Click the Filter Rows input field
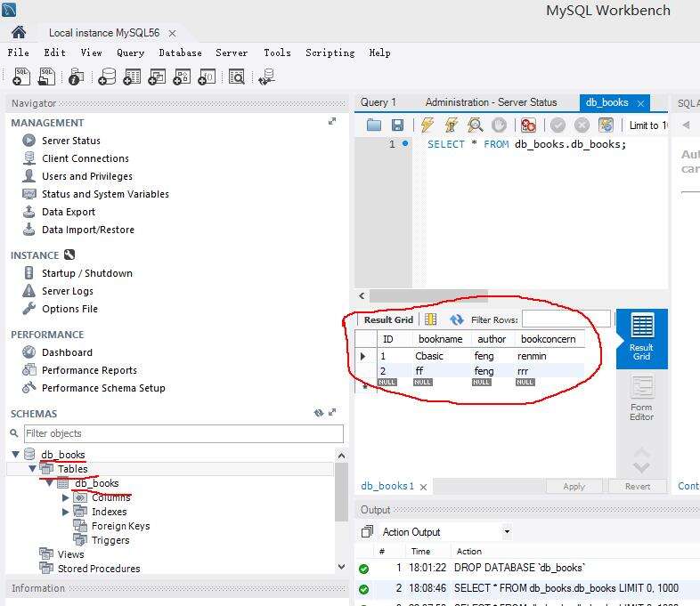The height and width of the screenshot is (606, 700). pyautogui.click(x=566, y=319)
